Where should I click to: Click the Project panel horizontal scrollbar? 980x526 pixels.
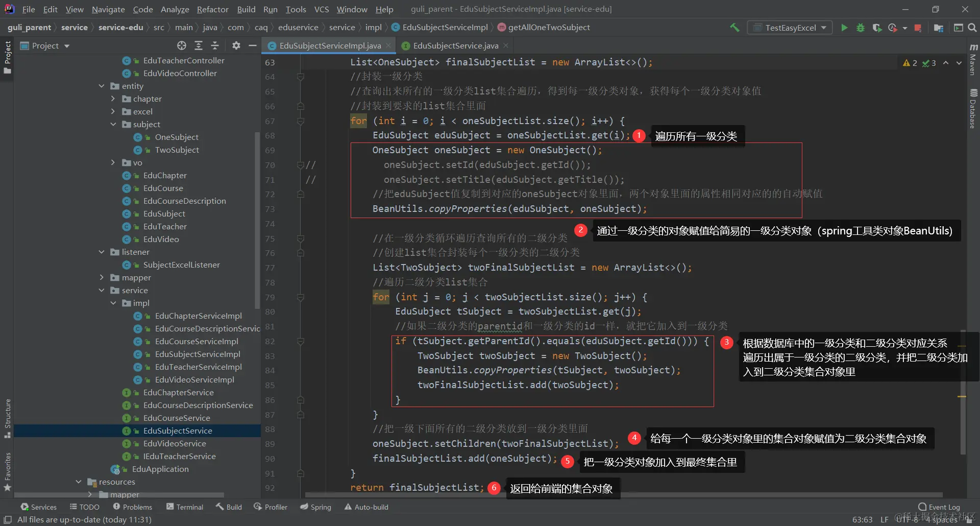[119, 495]
